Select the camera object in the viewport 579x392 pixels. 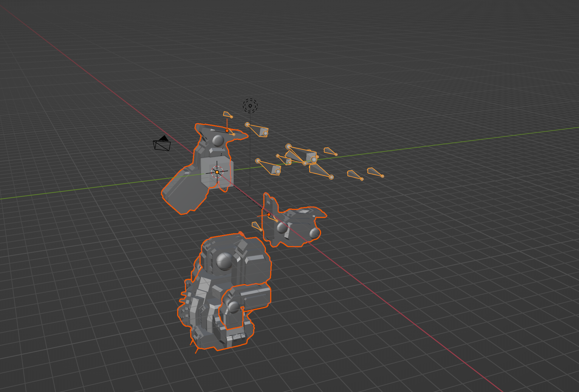point(162,144)
